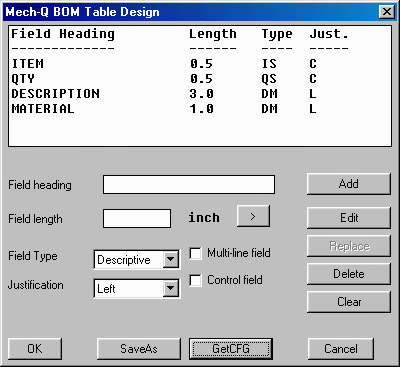Click the 1.0 length value of MATERIAL
400x367 pixels.
[202, 109]
